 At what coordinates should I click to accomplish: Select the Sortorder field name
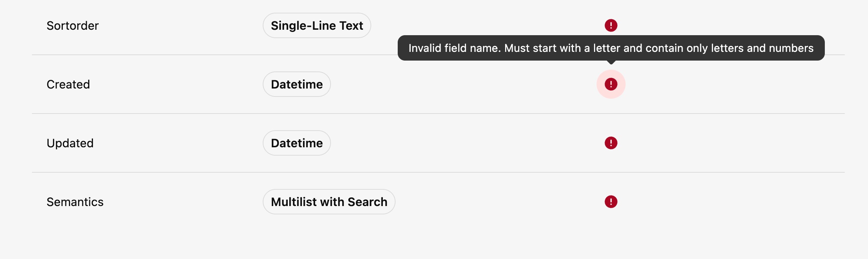[x=72, y=25]
